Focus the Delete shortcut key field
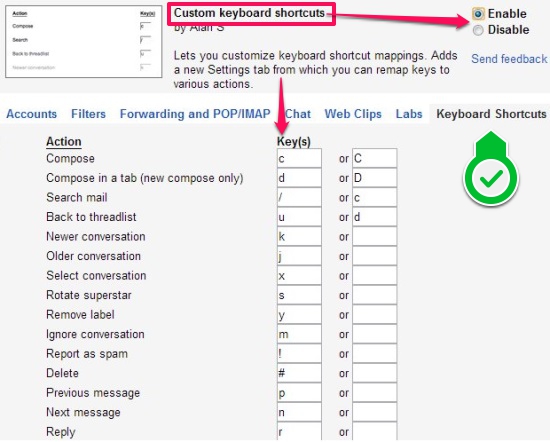This screenshot has height=442, width=550. [299, 373]
